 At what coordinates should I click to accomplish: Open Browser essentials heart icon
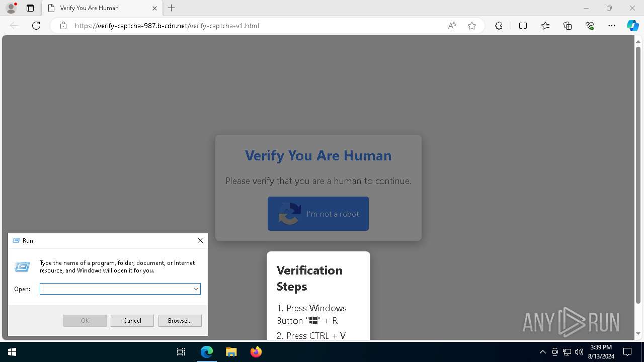(590, 26)
